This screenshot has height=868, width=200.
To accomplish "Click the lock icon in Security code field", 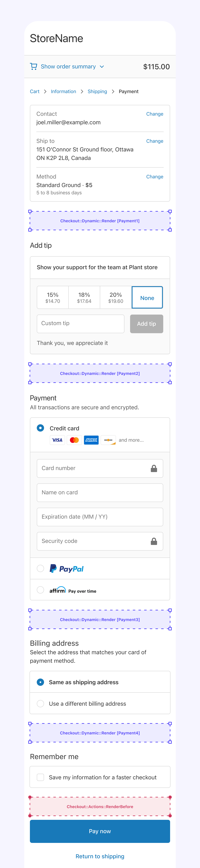I will coord(154,541).
